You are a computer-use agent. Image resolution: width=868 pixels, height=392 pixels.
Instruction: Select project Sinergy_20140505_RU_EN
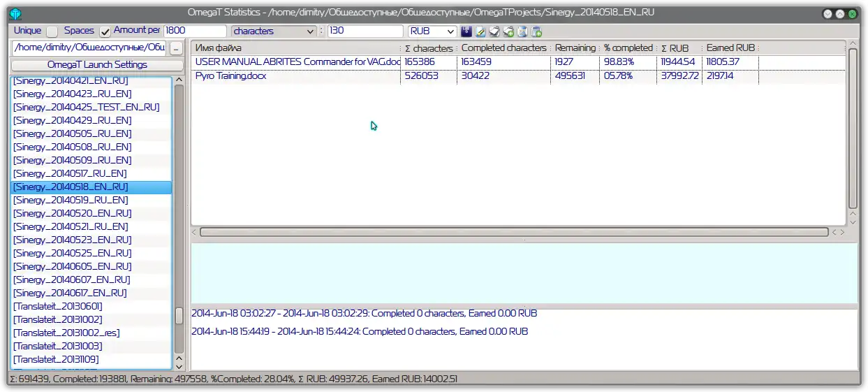91,133
